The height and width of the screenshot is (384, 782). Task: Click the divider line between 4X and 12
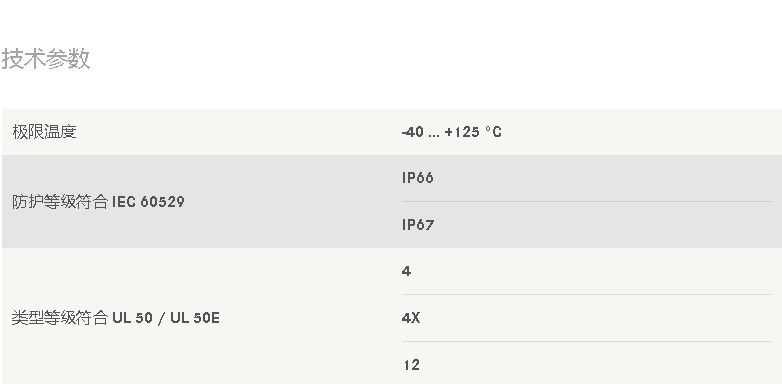coord(586,342)
